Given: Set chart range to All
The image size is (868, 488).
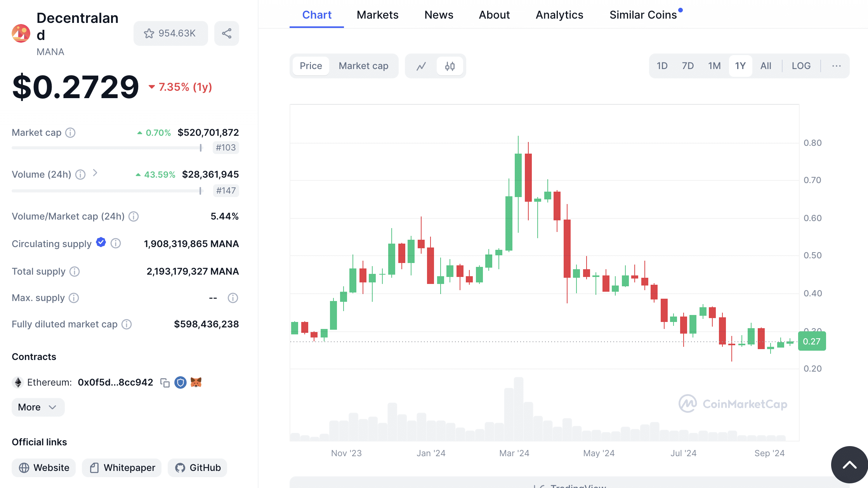Looking at the screenshot, I should [766, 66].
